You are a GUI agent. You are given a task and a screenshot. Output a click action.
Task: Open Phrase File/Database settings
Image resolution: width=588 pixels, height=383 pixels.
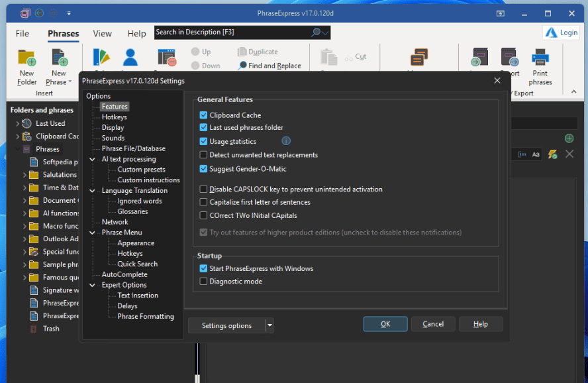pos(134,148)
